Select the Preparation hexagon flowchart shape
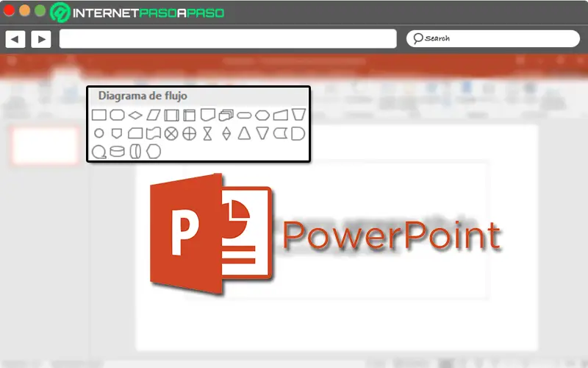Screen dimensions: 588x368 click(262, 115)
